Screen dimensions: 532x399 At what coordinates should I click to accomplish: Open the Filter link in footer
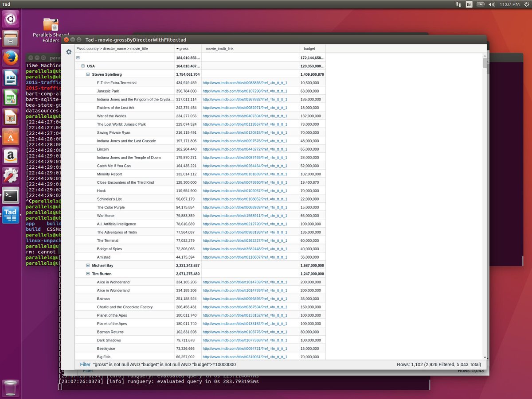[x=85, y=364]
